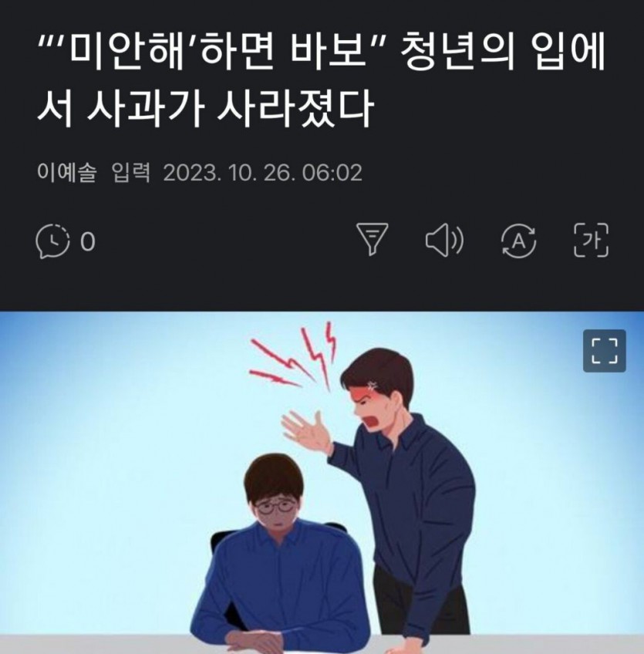The width and height of the screenshot is (644, 654).
Task: Click the timestamp 2023. 10. 26. 06:02
Action: pyautogui.click(x=263, y=173)
